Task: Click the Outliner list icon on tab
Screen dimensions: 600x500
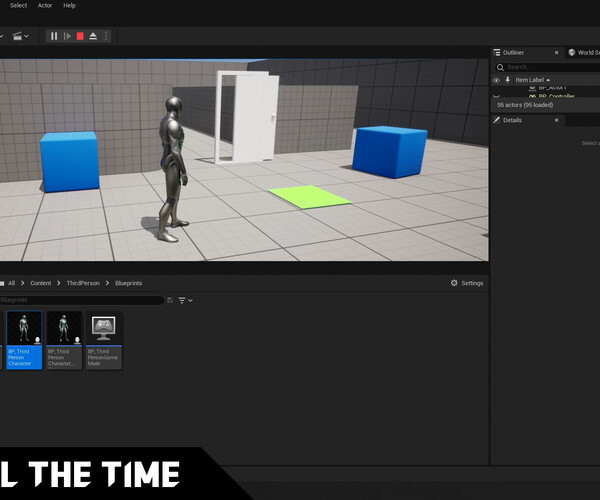Action: tap(497, 52)
